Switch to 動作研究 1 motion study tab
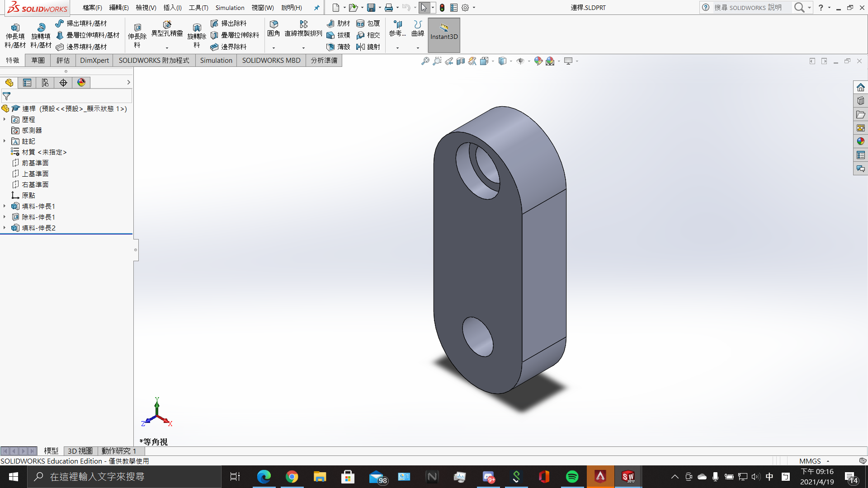868x488 pixels. [x=118, y=451]
